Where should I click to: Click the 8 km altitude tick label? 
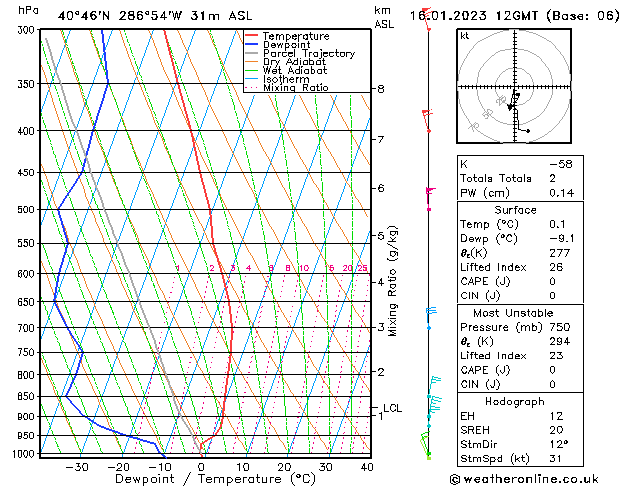coord(381,89)
